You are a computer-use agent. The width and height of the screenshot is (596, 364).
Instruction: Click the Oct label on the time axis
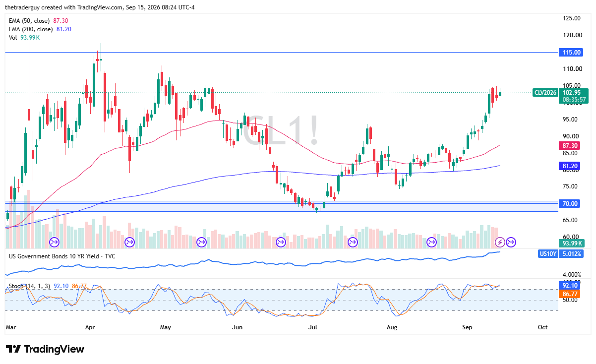tap(543, 327)
